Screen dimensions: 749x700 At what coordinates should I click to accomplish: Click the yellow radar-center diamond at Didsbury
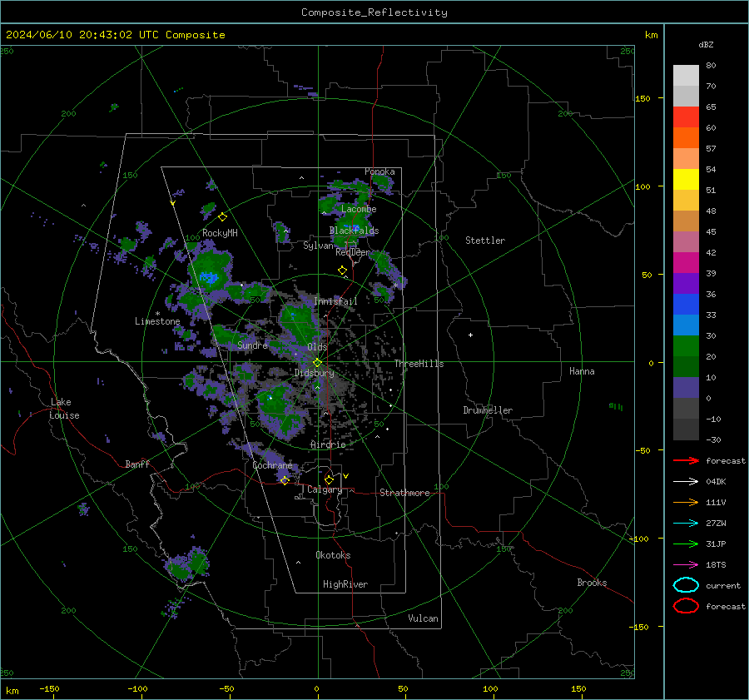(317, 363)
